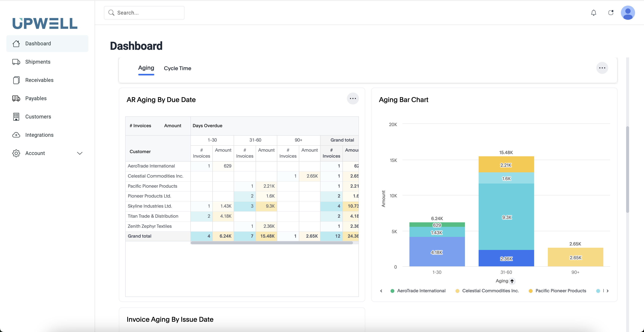The height and width of the screenshot is (332, 644).
Task: Click the AeroTrade International legend dot
Action: (392, 291)
